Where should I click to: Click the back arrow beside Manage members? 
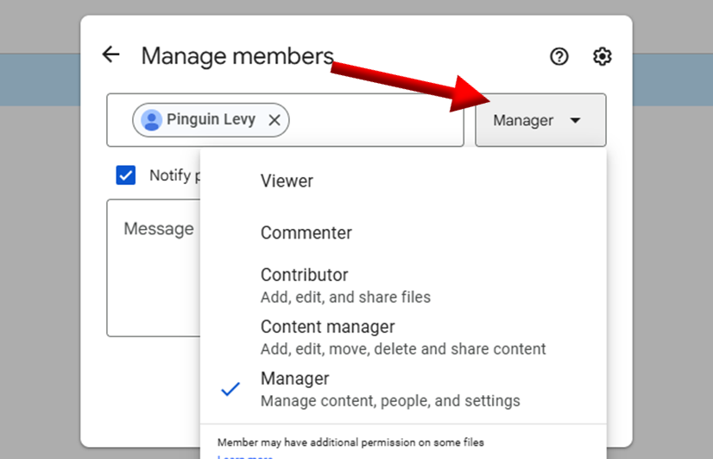tap(111, 55)
